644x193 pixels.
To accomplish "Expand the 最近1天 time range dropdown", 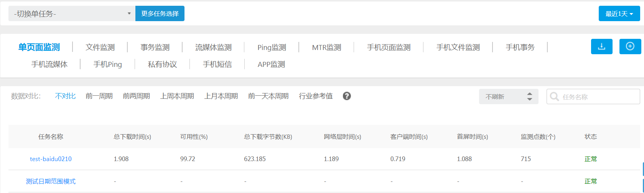I will [619, 14].
